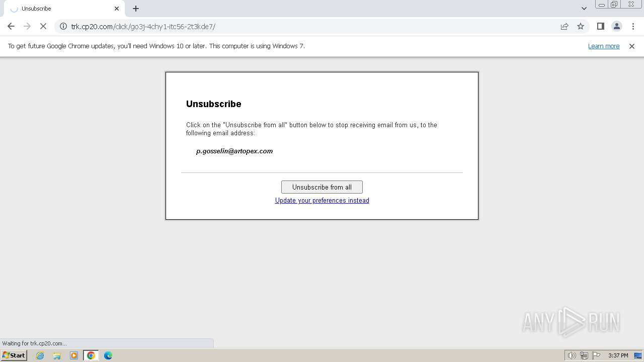Viewport: 644px width, 362px height.
Task: Expand the tab search dropdown
Action: pyautogui.click(x=584, y=9)
